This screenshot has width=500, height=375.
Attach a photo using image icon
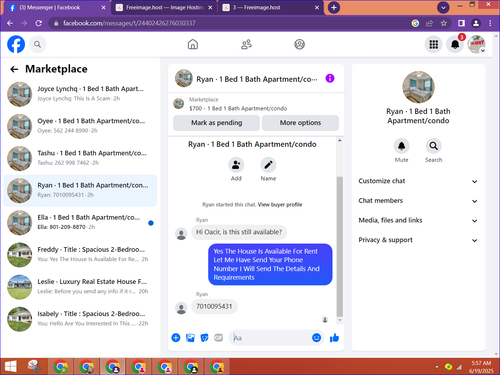pyautogui.click(x=190, y=338)
